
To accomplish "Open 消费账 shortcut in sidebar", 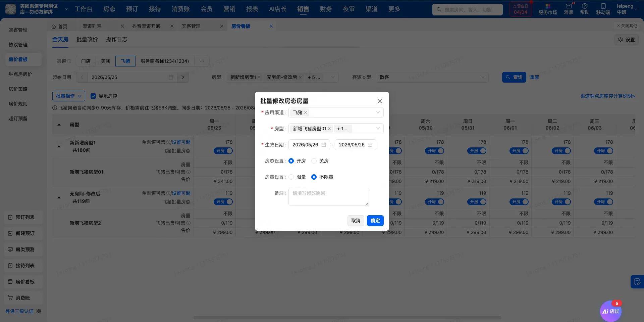I will pos(23,298).
